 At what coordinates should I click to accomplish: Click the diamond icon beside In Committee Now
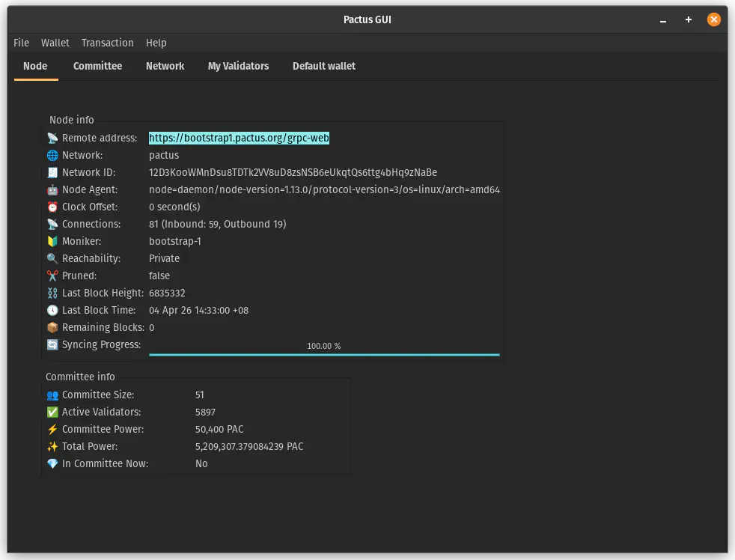(x=52, y=463)
